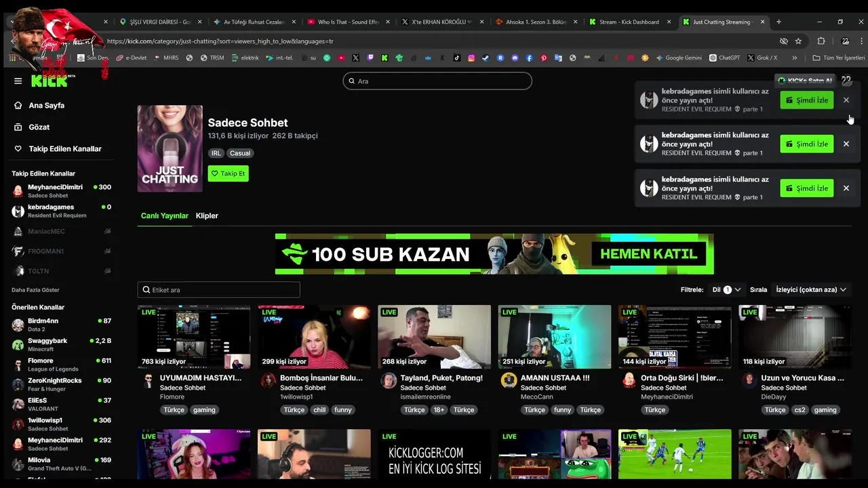Click ismailemreonline channel name link
The width and height of the screenshot is (868, 488).
point(426,397)
